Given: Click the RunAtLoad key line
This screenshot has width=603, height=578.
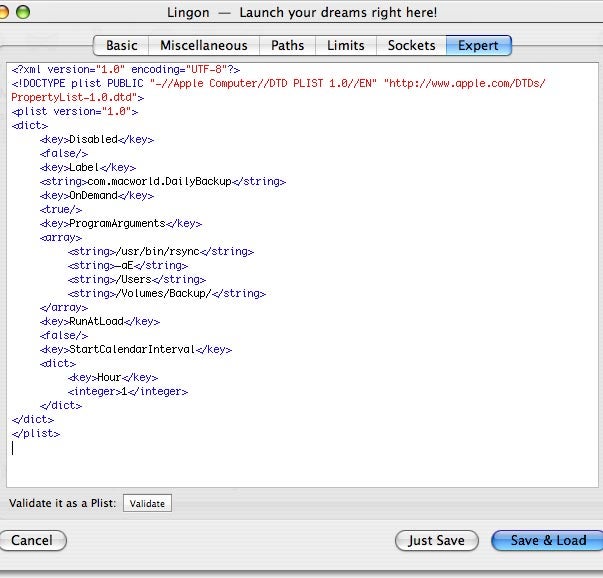Looking at the screenshot, I should [x=100, y=321].
